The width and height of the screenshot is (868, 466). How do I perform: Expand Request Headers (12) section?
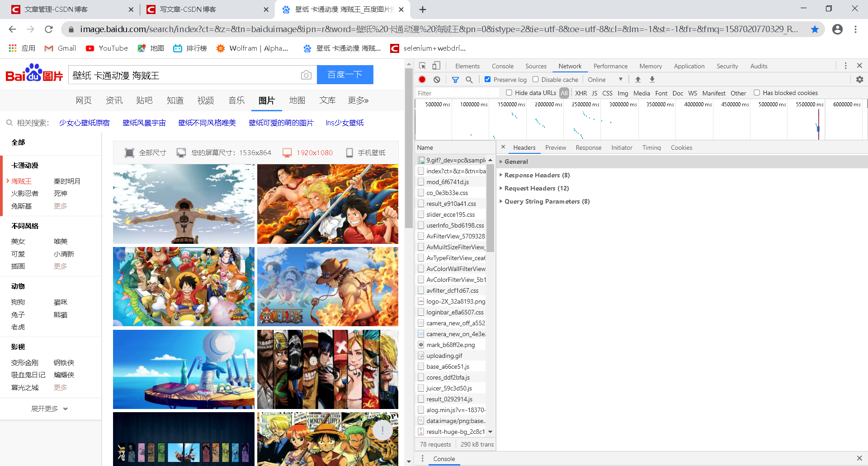click(534, 188)
